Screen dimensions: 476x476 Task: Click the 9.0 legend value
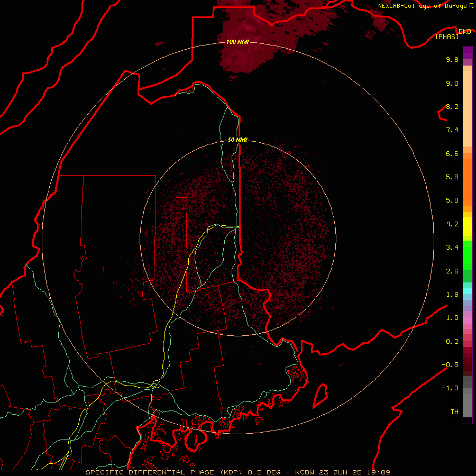(452, 83)
